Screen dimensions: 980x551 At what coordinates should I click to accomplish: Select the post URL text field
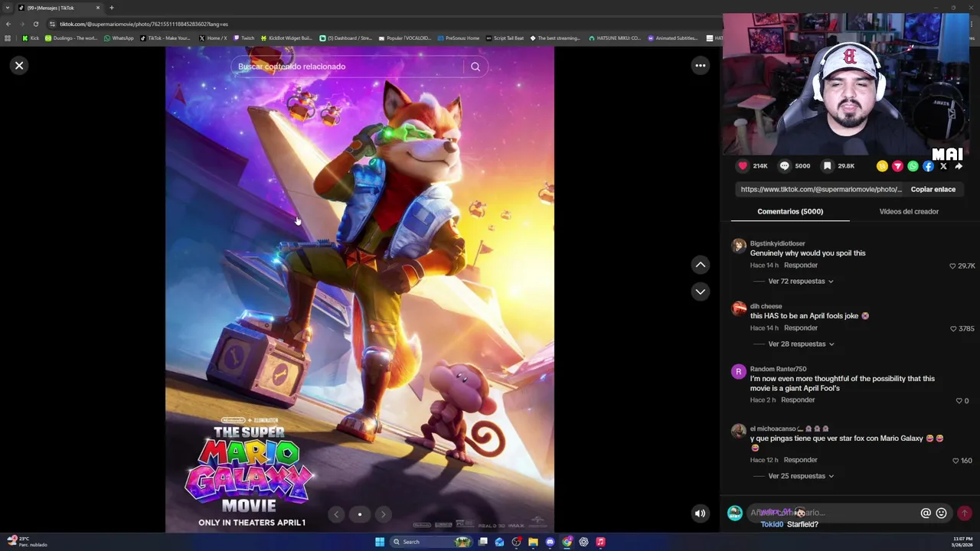pos(821,189)
